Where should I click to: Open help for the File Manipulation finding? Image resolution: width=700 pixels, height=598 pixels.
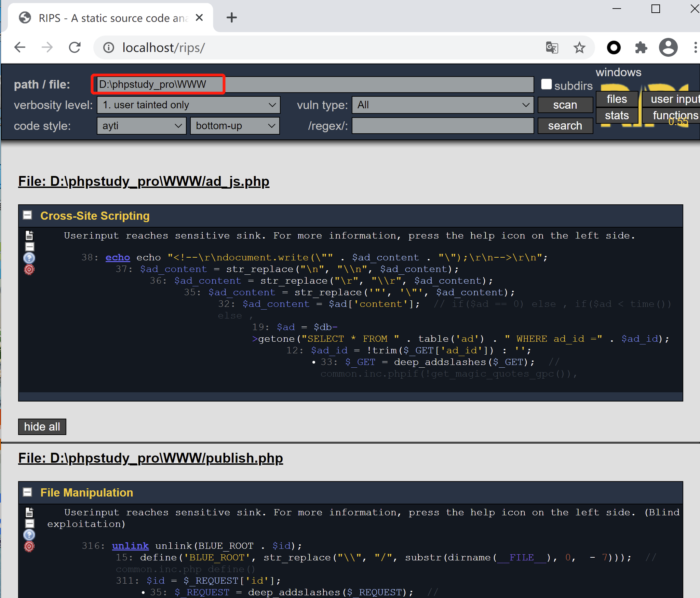[29, 535]
